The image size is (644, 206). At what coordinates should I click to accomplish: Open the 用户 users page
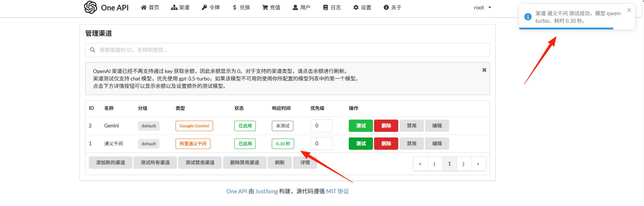click(302, 7)
